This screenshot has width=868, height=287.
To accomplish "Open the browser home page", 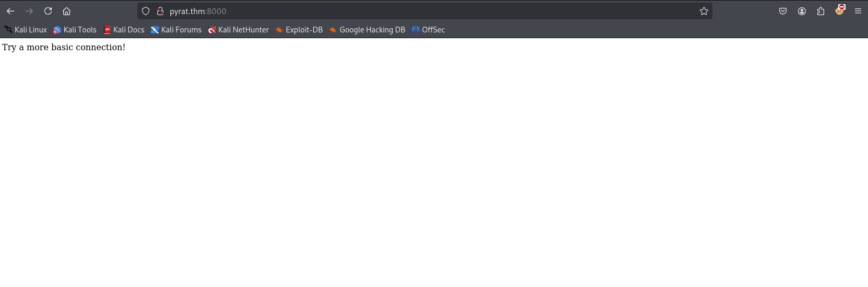I will (x=66, y=11).
